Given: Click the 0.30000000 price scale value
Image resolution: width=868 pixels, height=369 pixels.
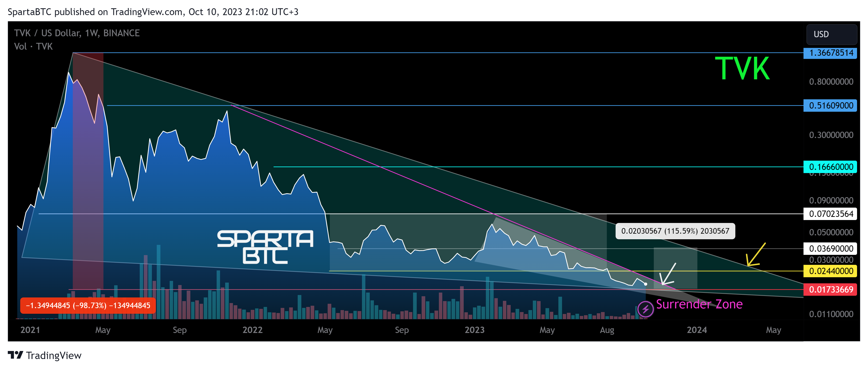Looking at the screenshot, I should pyautogui.click(x=831, y=135).
